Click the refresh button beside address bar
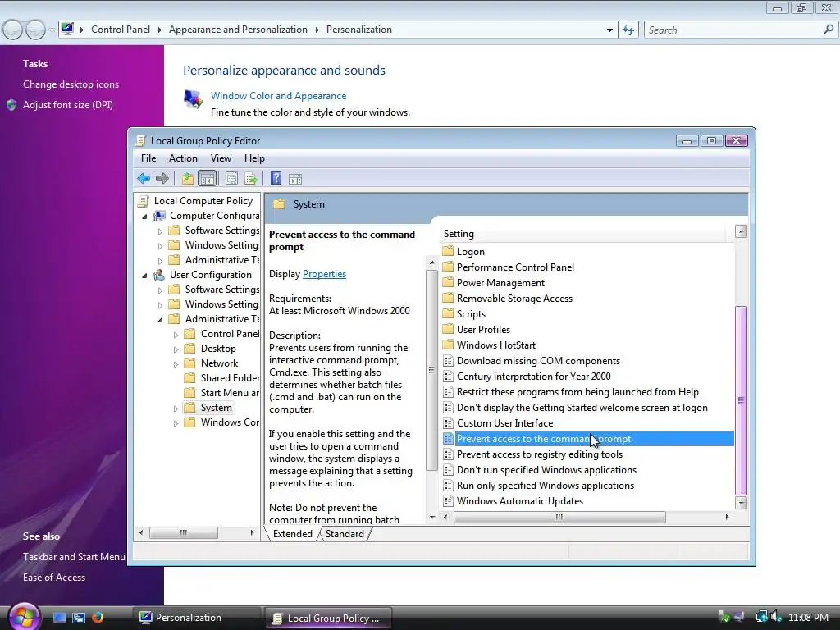The image size is (840, 630). click(628, 30)
